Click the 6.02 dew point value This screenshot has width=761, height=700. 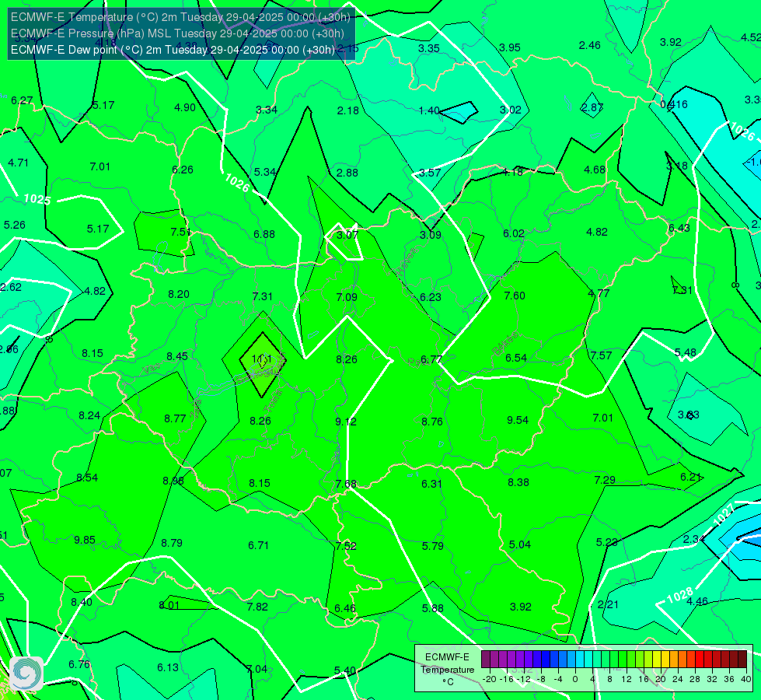(514, 233)
